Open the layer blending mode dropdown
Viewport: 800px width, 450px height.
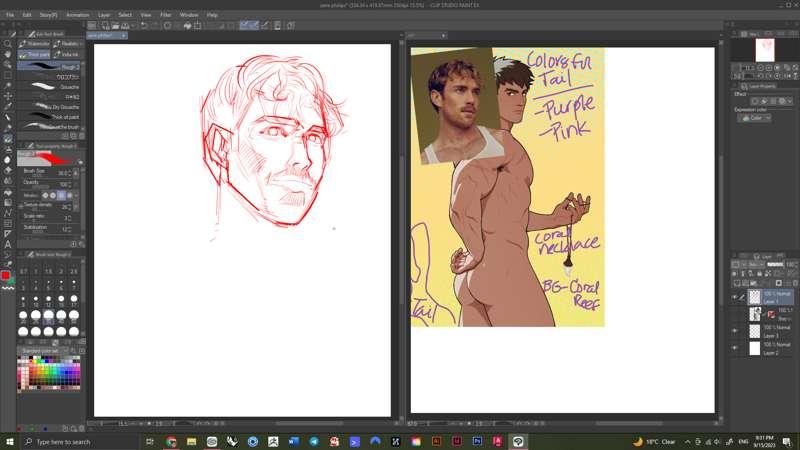coord(753,264)
